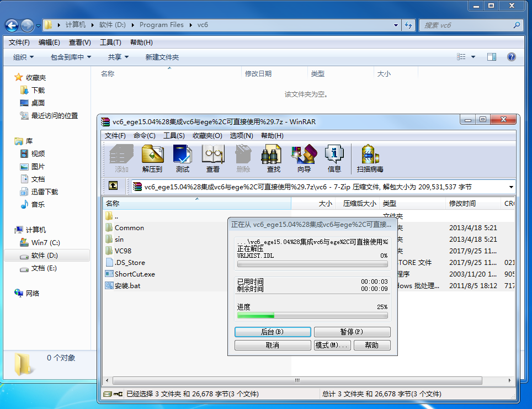Screen dimensions: 532x409
Task: Click the drive icon in WinRAR status bar
Action: [x=108, y=394]
